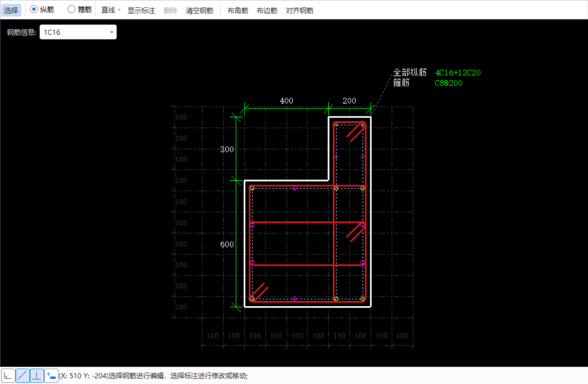Select the bottom-left corner rebar point
Image resolution: width=588 pixels, height=384 pixels.
[252, 299]
